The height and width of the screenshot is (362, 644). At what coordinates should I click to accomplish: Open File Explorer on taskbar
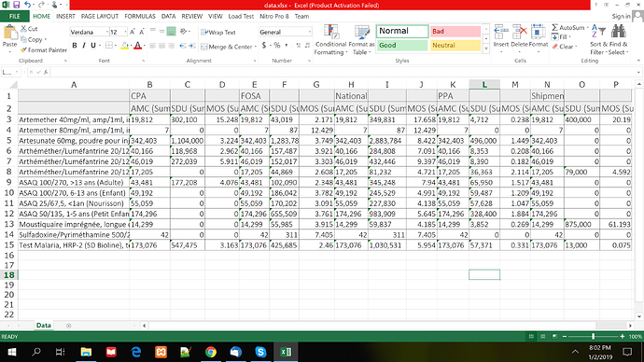pyautogui.click(x=86, y=352)
